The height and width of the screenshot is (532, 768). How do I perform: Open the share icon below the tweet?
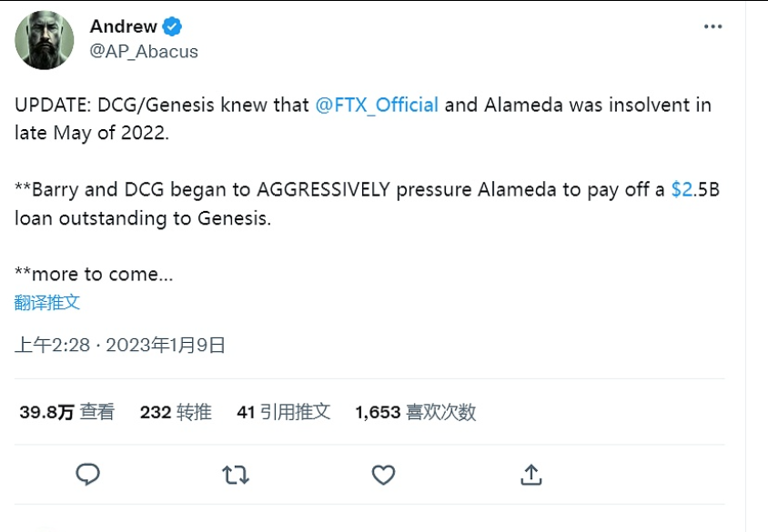coord(531,475)
